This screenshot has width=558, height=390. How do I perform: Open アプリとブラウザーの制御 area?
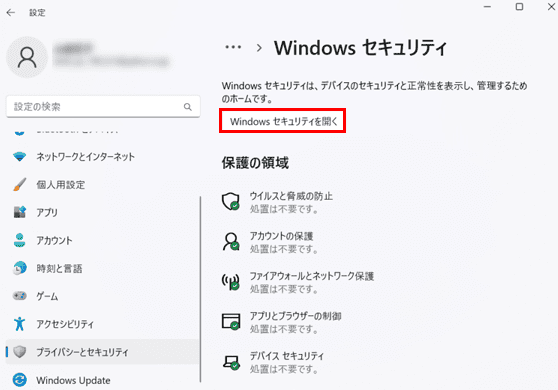281,322
